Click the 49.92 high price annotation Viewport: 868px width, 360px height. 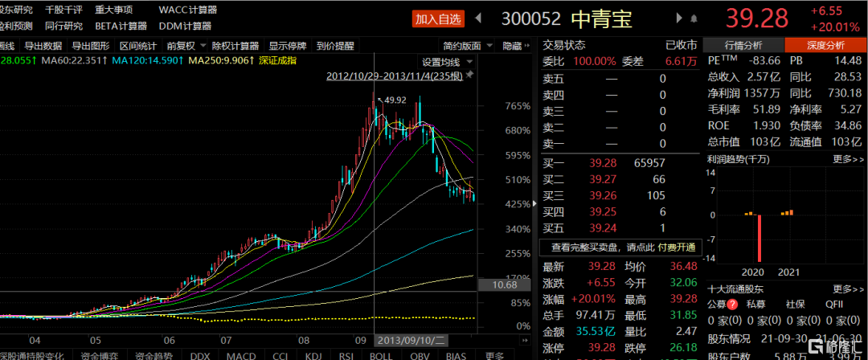click(x=395, y=100)
